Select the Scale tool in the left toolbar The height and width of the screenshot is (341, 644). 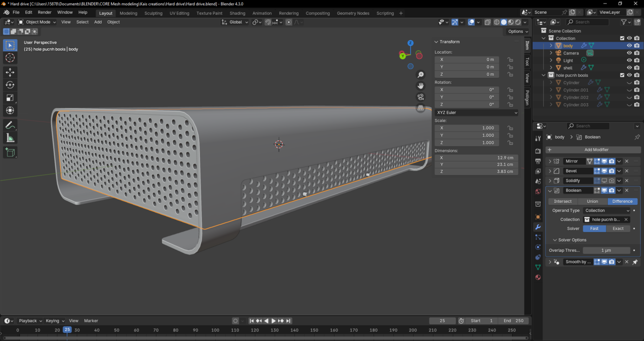tap(10, 98)
